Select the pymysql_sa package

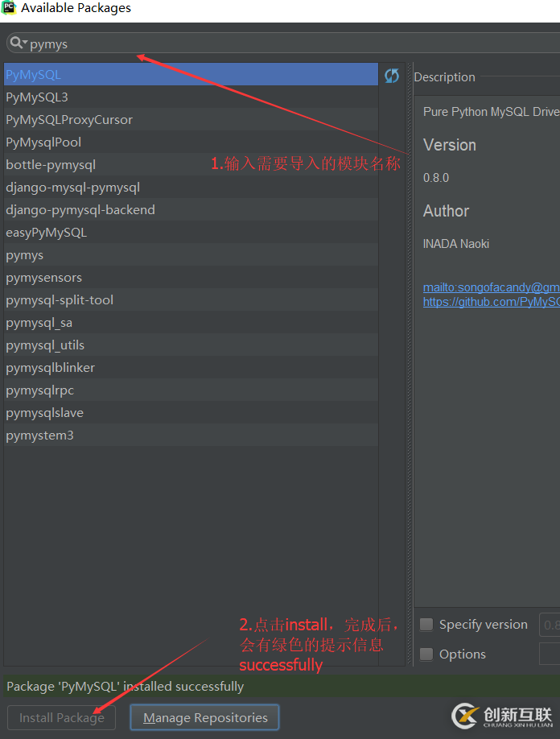[x=191, y=323]
